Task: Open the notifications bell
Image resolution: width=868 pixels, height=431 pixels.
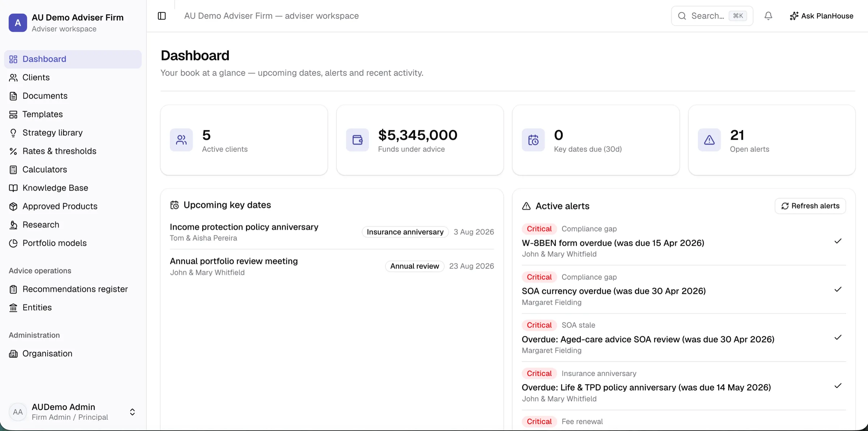Action: tap(768, 16)
